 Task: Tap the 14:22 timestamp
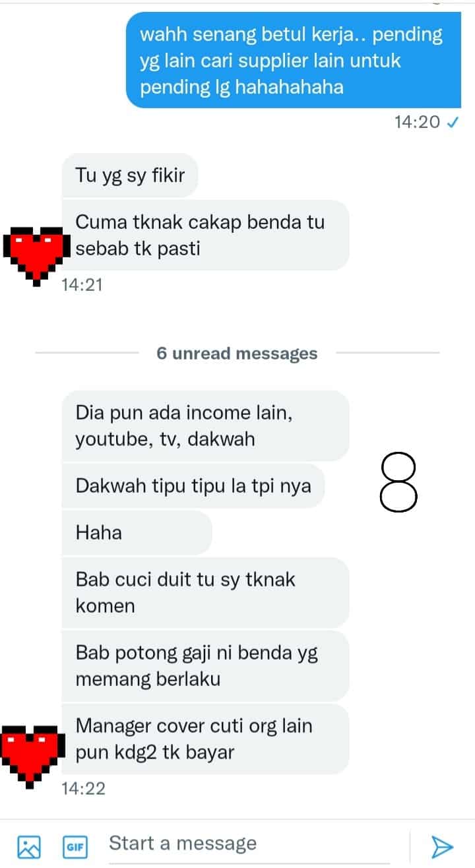(83, 788)
